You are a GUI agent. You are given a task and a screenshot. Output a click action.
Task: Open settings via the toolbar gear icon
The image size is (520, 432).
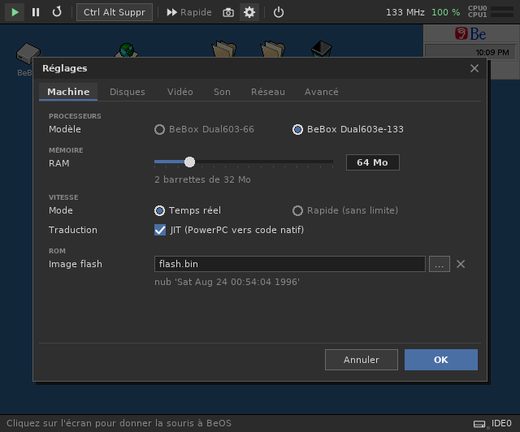click(x=249, y=13)
